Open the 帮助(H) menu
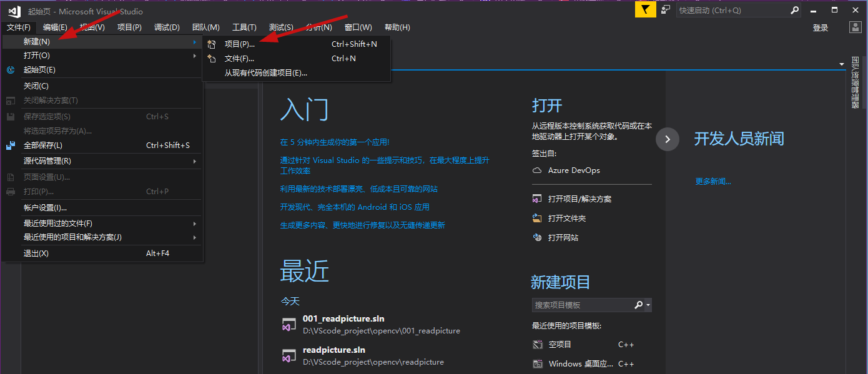 [397, 27]
